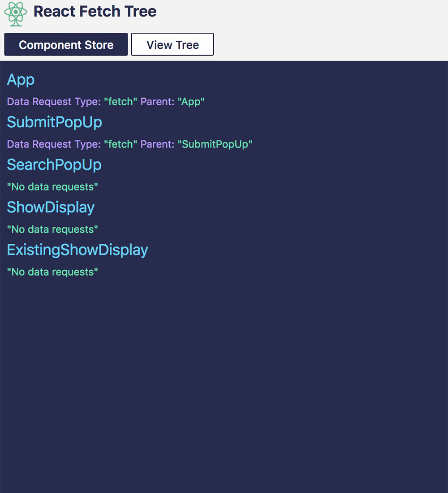The width and height of the screenshot is (448, 493).
Task: Click the React Fetch Tree title text
Action: 95,12
